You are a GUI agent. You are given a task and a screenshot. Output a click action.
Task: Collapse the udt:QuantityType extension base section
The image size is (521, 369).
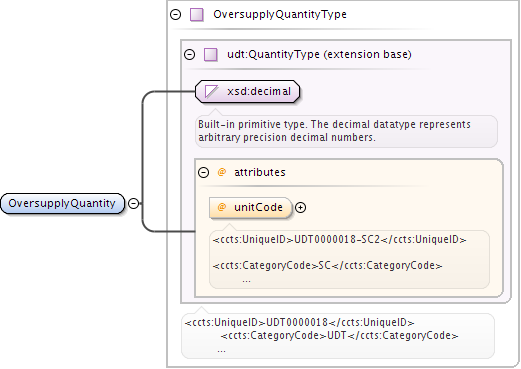[190, 54]
